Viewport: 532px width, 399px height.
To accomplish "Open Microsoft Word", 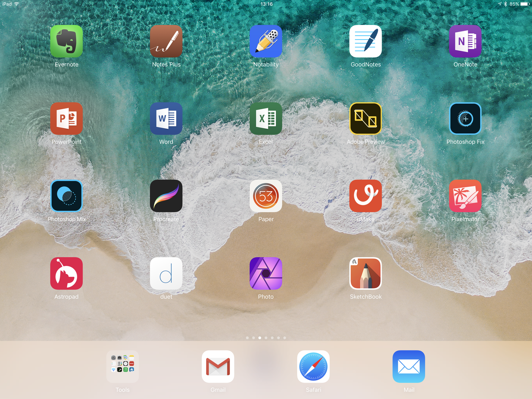I will [166, 119].
